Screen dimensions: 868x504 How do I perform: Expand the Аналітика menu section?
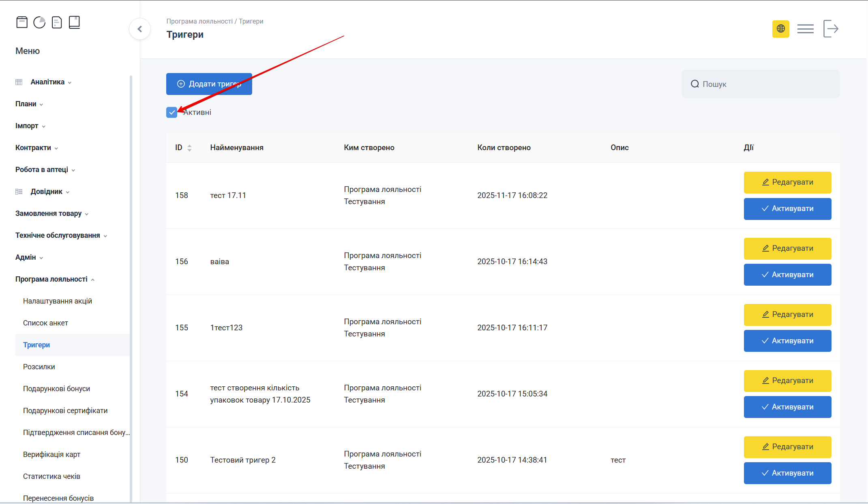[x=48, y=82]
